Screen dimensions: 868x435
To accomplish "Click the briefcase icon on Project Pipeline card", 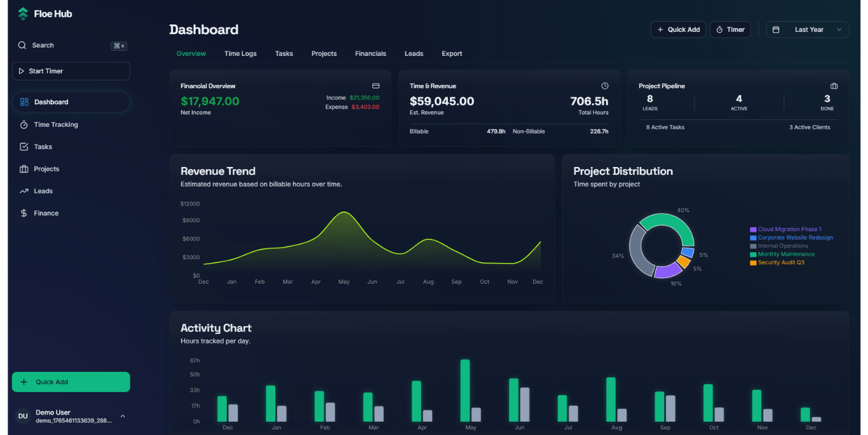I will pyautogui.click(x=833, y=85).
